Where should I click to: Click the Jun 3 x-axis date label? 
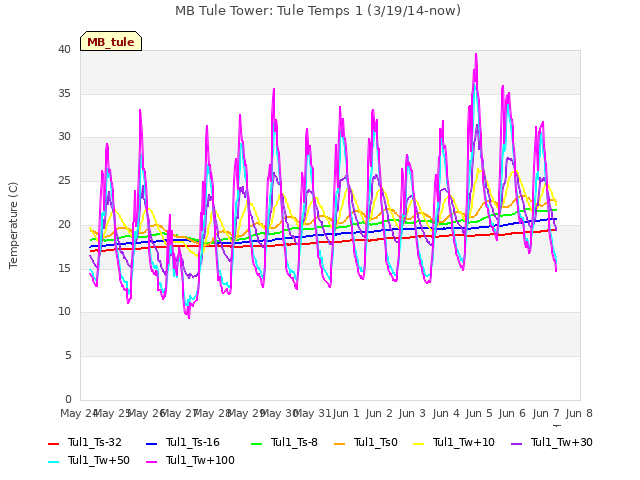click(412, 413)
